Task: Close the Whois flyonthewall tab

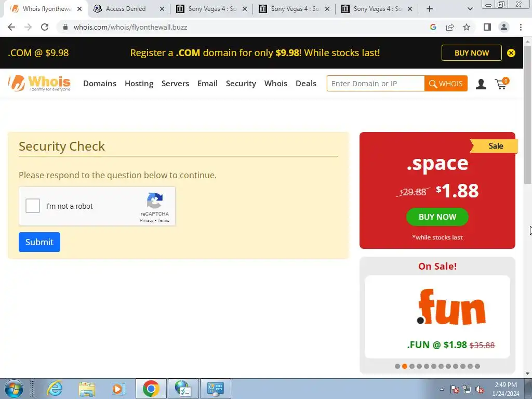Action: coord(79,9)
